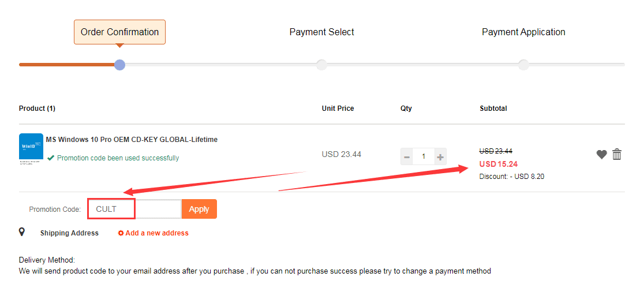This screenshot has width=644, height=288.
Task: Select the Payment Select step label
Action: click(x=321, y=32)
